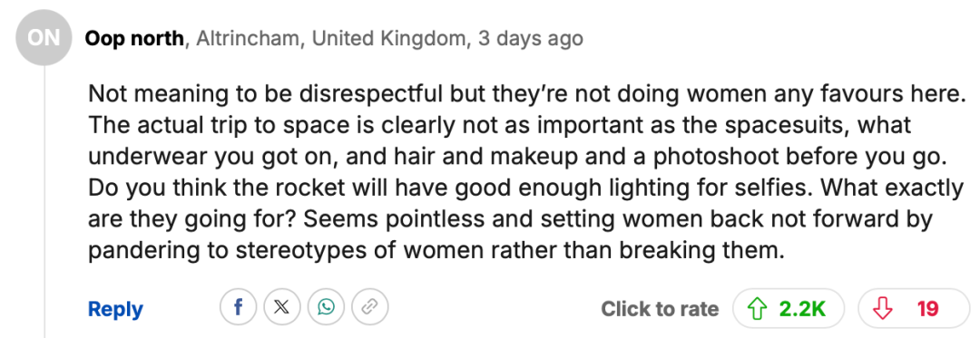Click the last line "pandering to stereotypes"
The height and width of the screenshot is (338, 980).
click(x=436, y=251)
